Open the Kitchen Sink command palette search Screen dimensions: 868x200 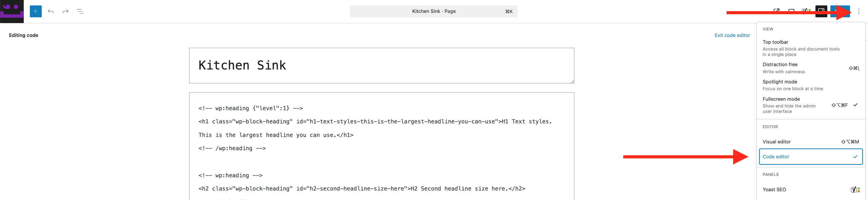(433, 11)
